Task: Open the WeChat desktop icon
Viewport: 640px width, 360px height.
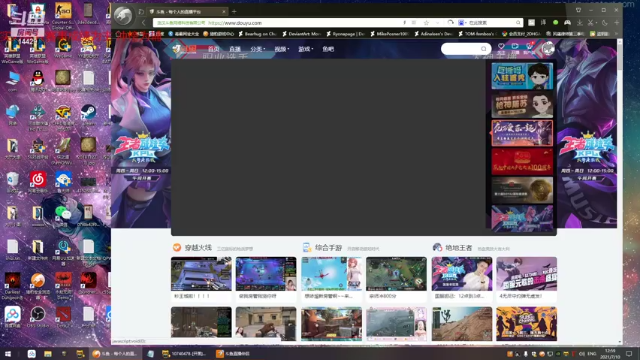Action: [x=62, y=214]
